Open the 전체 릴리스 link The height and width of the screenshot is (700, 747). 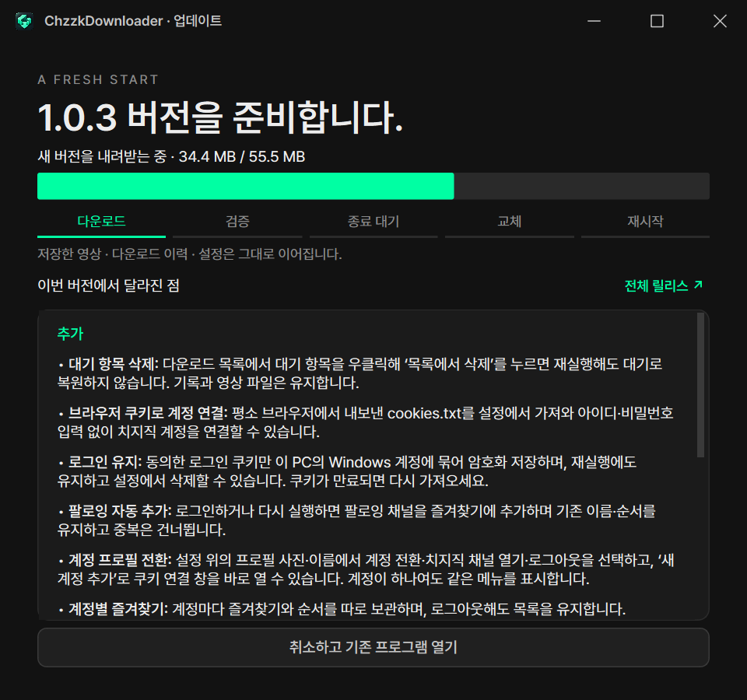663,285
